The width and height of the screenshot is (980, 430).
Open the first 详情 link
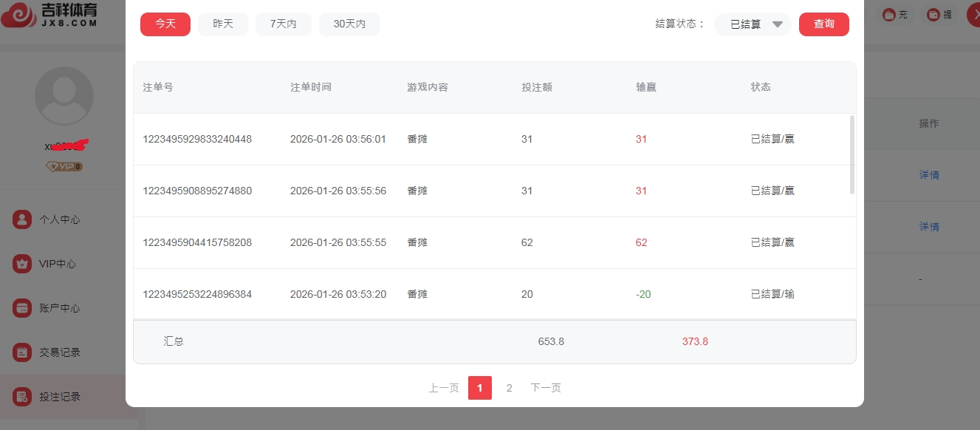[929, 175]
